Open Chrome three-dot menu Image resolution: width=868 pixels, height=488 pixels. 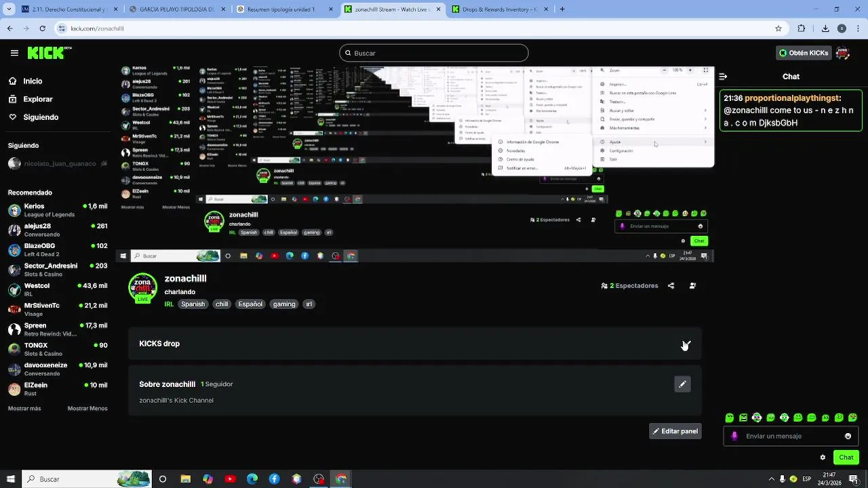857,28
